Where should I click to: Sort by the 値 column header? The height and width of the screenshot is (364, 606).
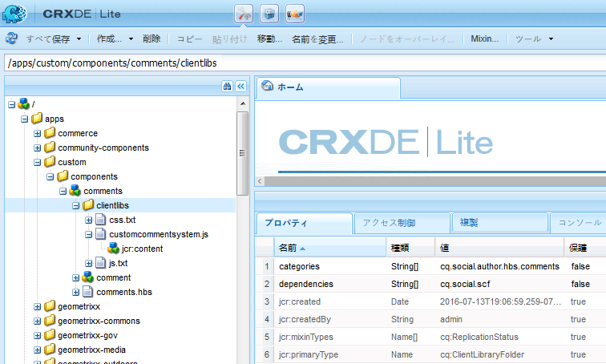coord(499,248)
